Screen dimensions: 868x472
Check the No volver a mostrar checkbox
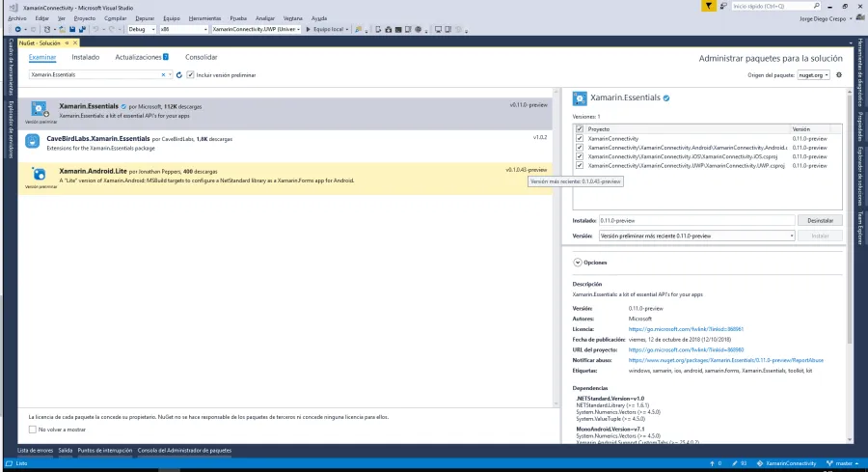click(33, 430)
